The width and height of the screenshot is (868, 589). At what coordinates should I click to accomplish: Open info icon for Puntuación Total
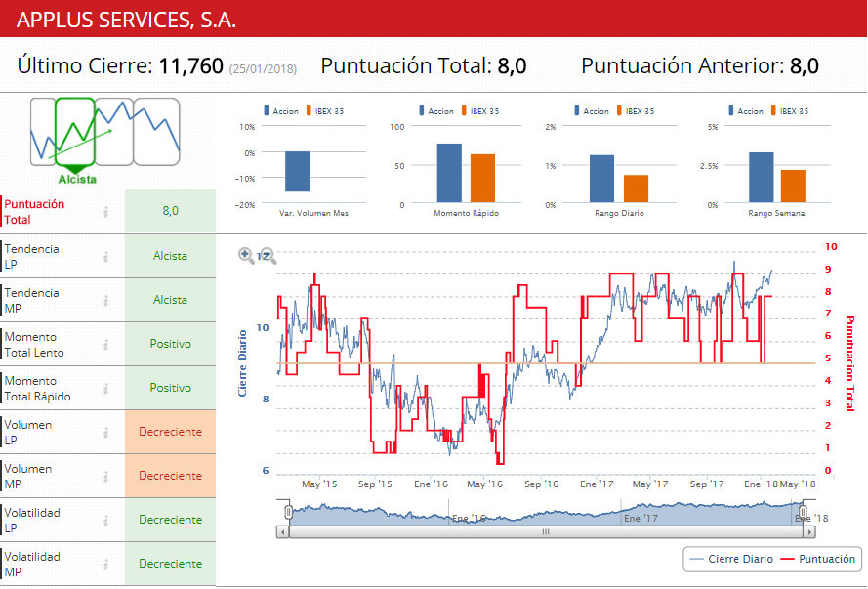[x=105, y=212]
